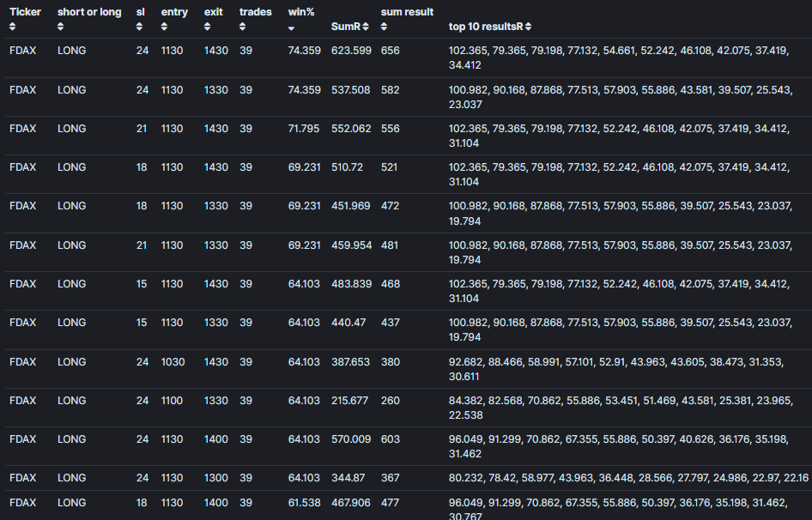Select SumR value 459.954

pos(352,245)
